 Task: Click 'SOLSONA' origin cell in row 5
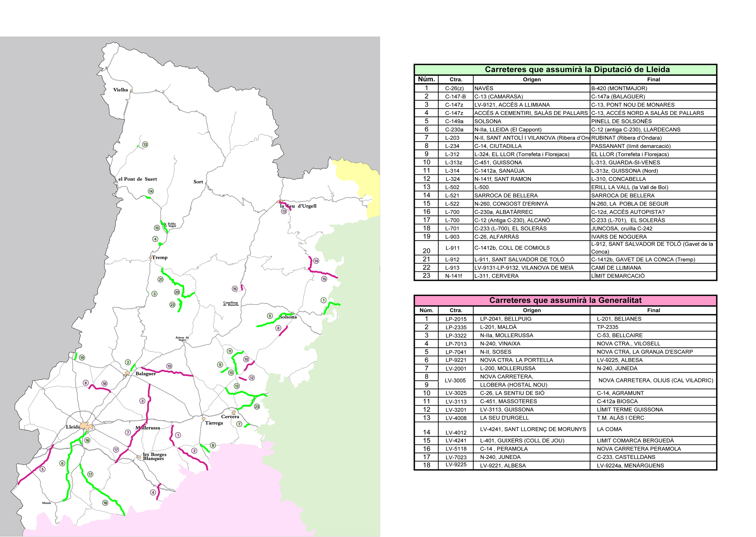pyautogui.click(x=488, y=121)
